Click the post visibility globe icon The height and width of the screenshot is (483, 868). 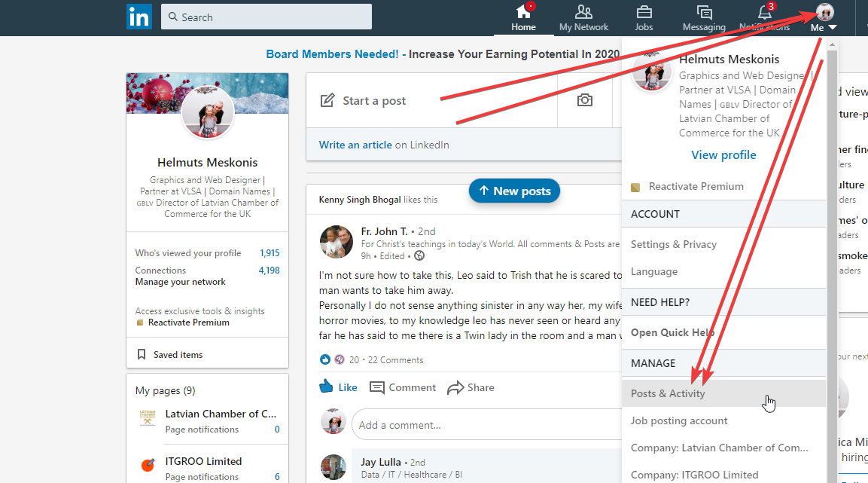[x=419, y=256]
